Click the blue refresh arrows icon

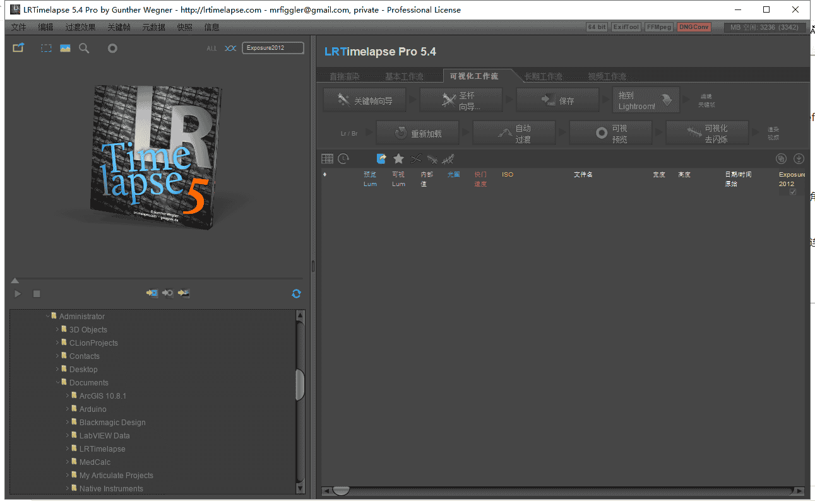click(297, 293)
